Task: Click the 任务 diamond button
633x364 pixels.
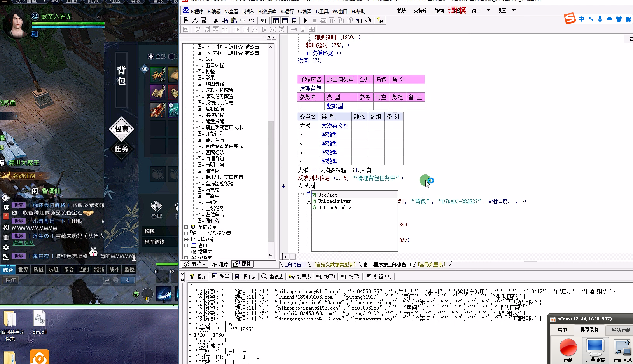Action: (121, 149)
